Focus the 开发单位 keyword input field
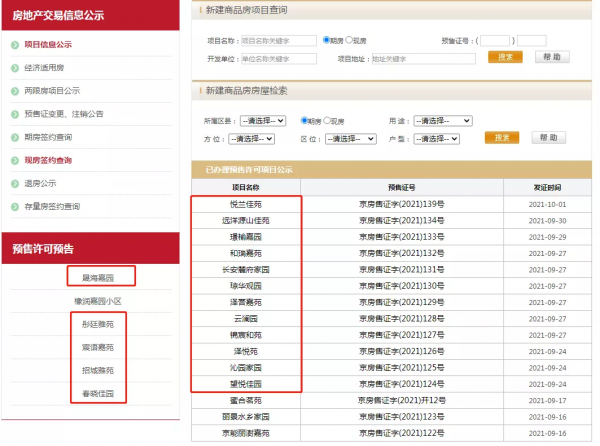This screenshot has width=600, height=446. pos(279,59)
